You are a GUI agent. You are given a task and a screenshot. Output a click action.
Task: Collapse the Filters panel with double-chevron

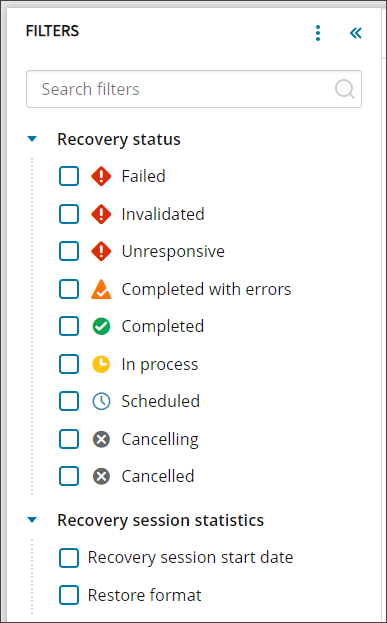(x=356, y=33)
